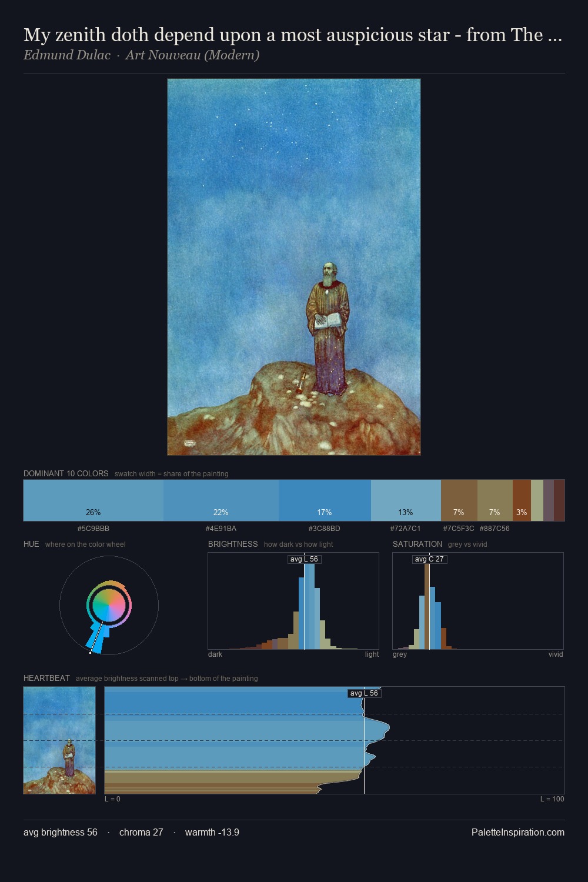Click the #72A7C1 hex code label
The width and height of the screenshot is (588, 882).
tap(406, 529)
